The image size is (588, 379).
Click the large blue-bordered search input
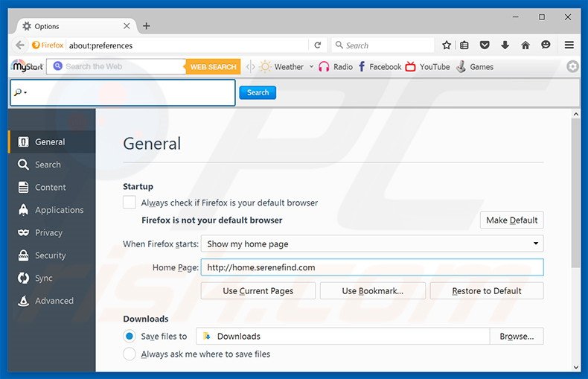point(123,92)
